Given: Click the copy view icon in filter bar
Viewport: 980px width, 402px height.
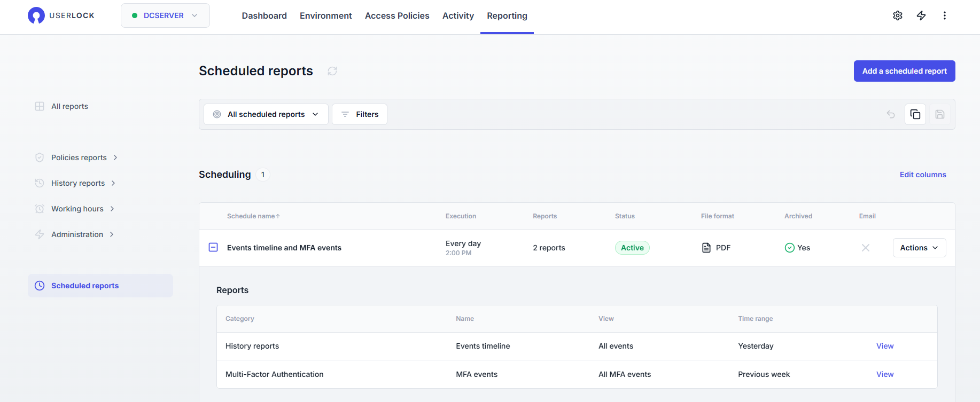Looking at the screenshot, I should [x=915, y=114].
